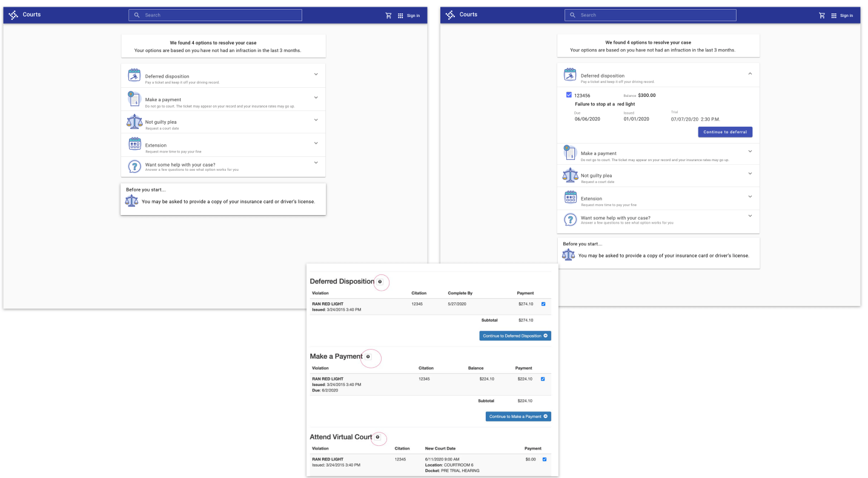This screenshot has width=868, height=478.
Task: Click the Courts logo in right window
Action: click(450, 15)
